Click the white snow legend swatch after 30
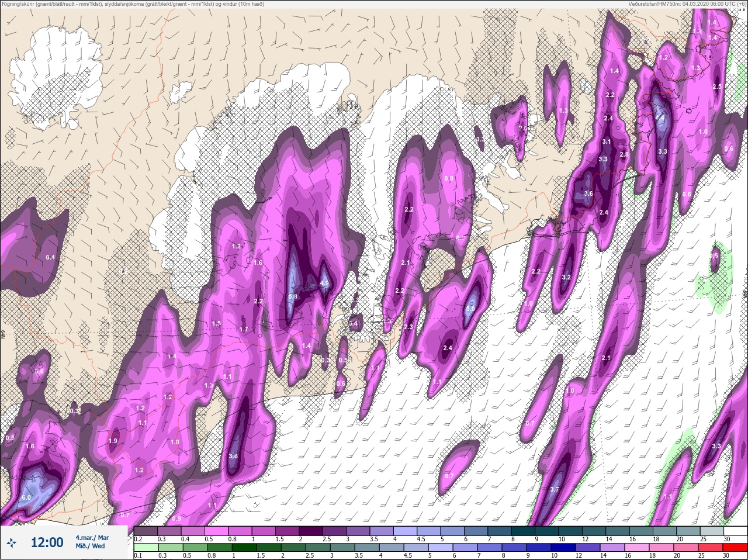 point(735,531)
